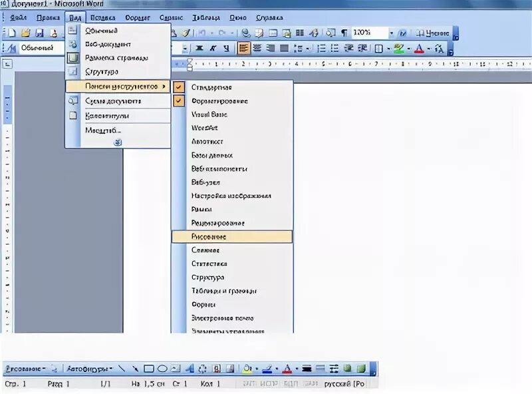The width and height of the screenshot is (532, 394).
Task: Click the Drawing icon on the standard toolbar
Action: coord(314,33)
